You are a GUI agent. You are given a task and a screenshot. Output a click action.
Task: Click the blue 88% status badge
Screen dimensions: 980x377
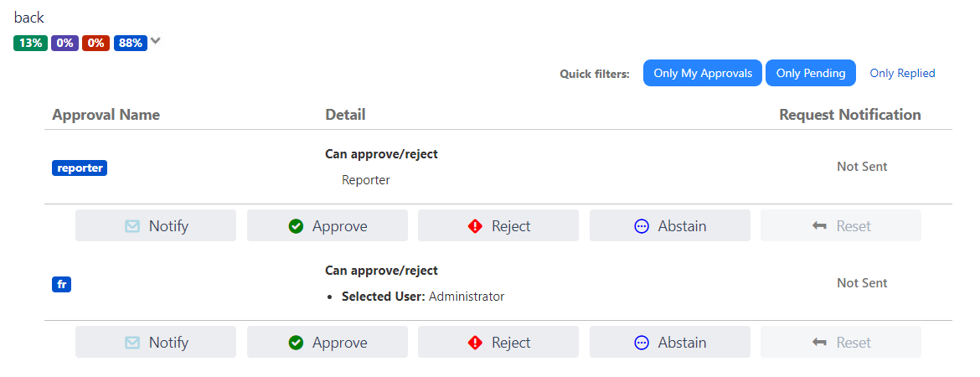pyautogui.click(x=131, y=43)
